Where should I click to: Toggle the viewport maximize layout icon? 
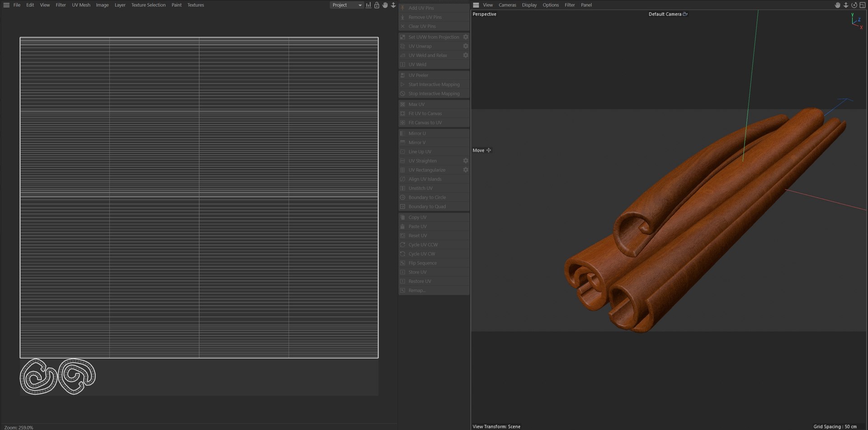pyautogui.click(x=862, y=5)
